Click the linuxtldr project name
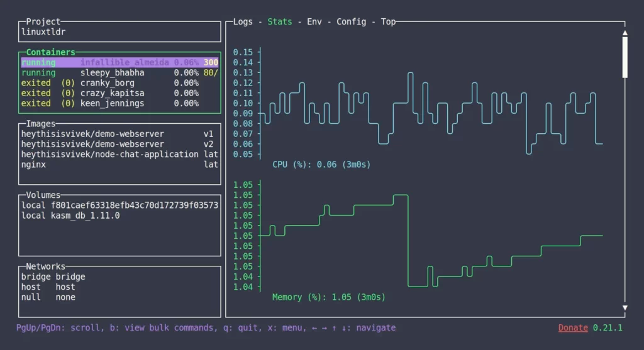644x350 pixels. click(43, 32)
